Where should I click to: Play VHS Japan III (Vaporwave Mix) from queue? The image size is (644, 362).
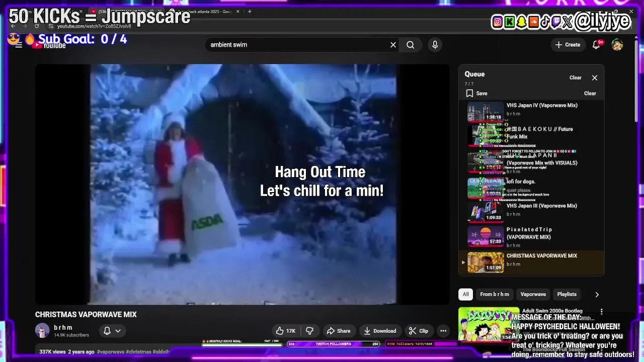click(x=531, y=212)
